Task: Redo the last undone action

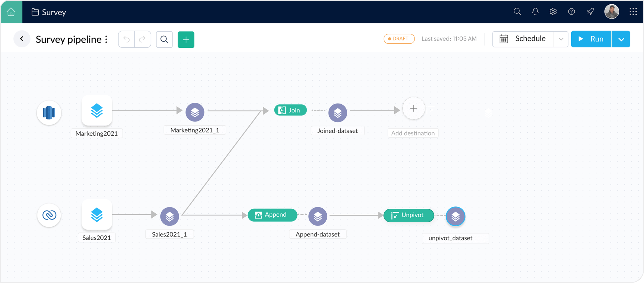Action: click(x=143, y=39)
